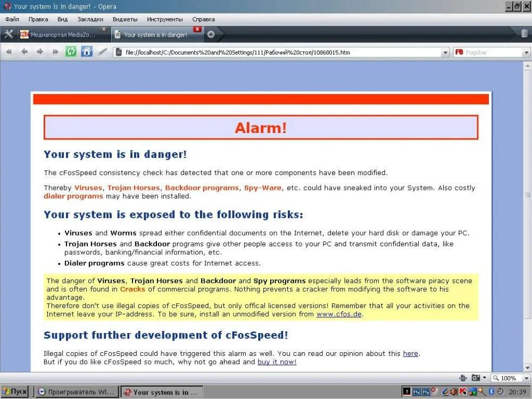Click the 'Support further development of cFosSpeed!' heading
This screenshot has height=399, width=532.
166,335
